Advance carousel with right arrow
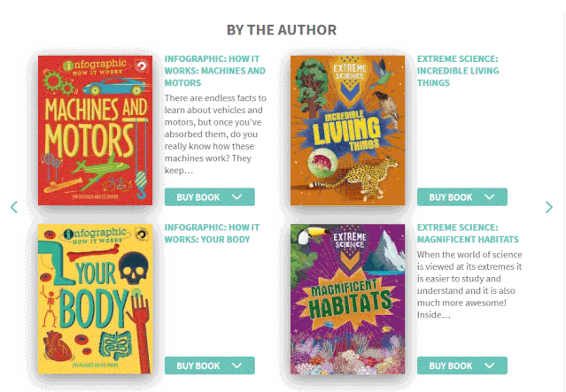Screen dimensions: 566x392 (548, 207)
